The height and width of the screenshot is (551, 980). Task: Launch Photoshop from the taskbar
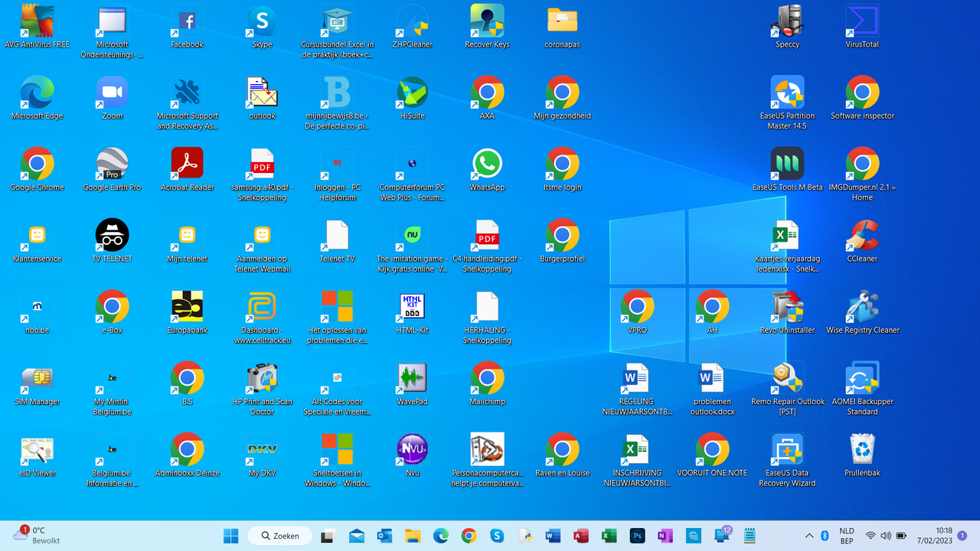point(636,536)
